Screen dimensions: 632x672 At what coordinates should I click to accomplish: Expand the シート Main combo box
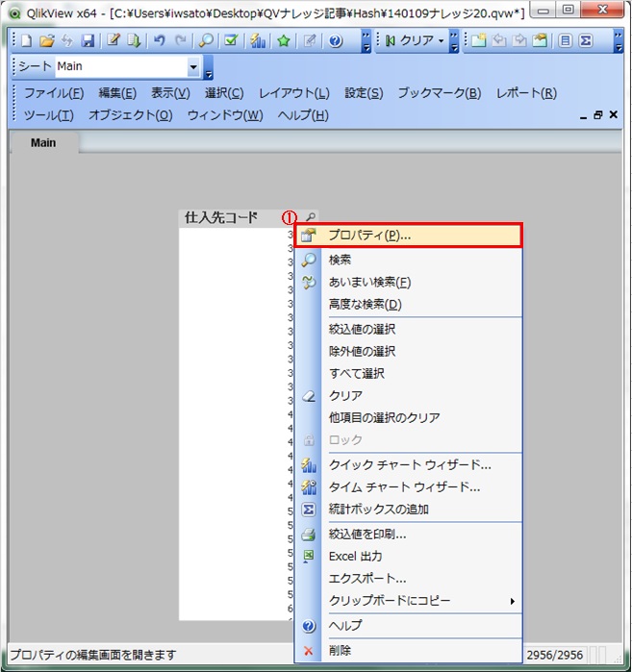[x=193, y=67]
